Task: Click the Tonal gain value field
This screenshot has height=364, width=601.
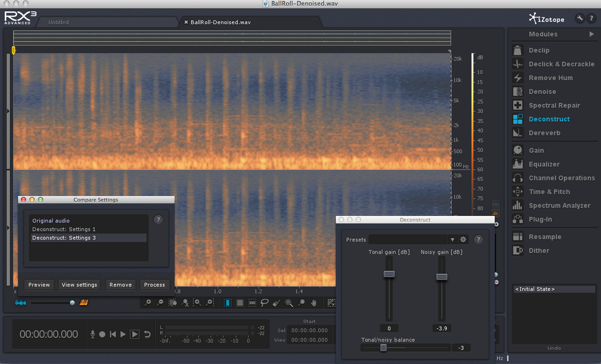Action: [x=389, y=328]
